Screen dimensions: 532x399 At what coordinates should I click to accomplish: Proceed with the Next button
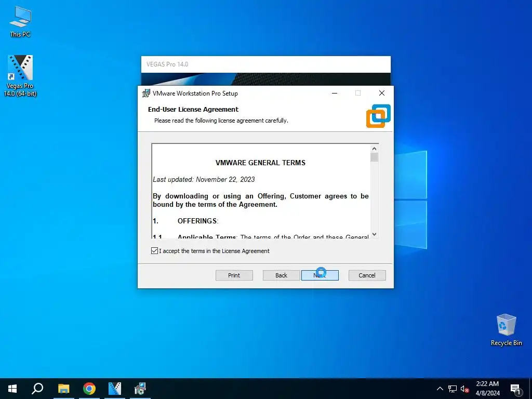pyautogui.click(x=320, y=275)
